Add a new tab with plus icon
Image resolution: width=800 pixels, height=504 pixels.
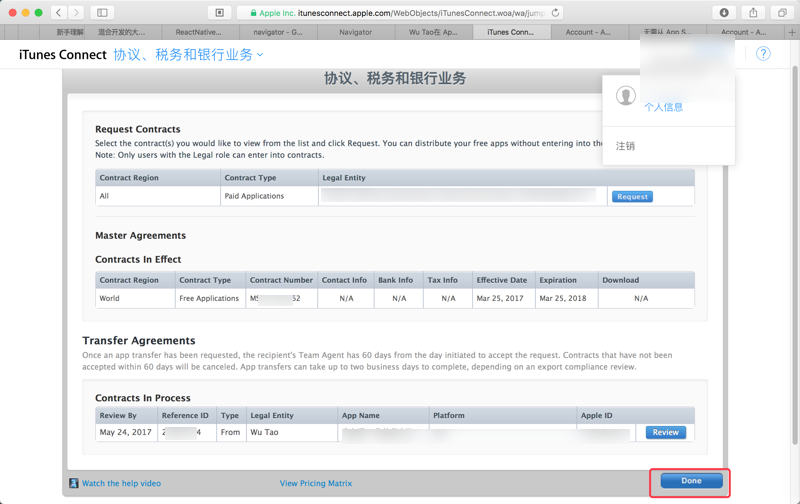pyautogui.click(x=792, y=32)
